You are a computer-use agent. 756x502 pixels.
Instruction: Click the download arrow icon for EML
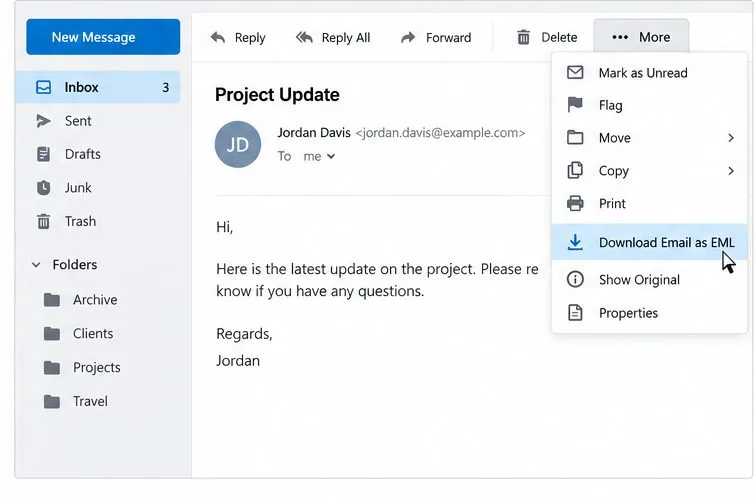pos(575,242)
